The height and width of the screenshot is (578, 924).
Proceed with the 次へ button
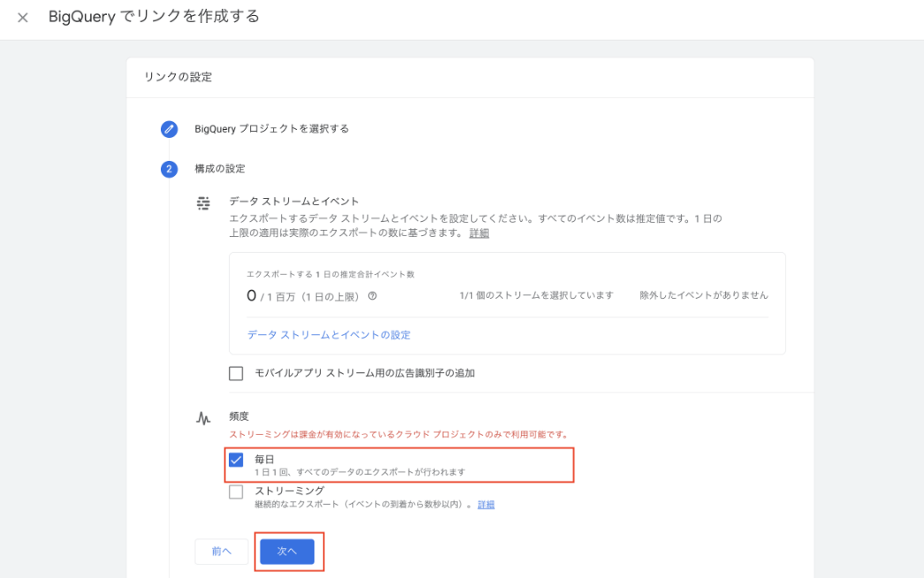click(287, 551)
